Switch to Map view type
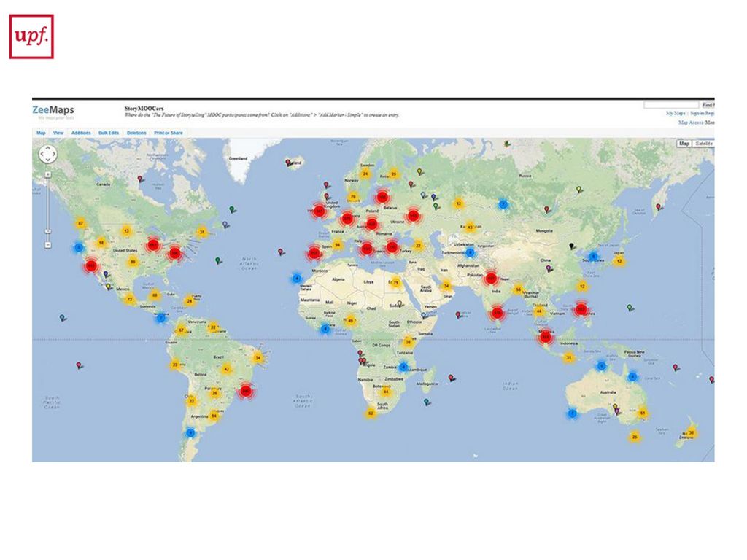 tap(684, 144)
